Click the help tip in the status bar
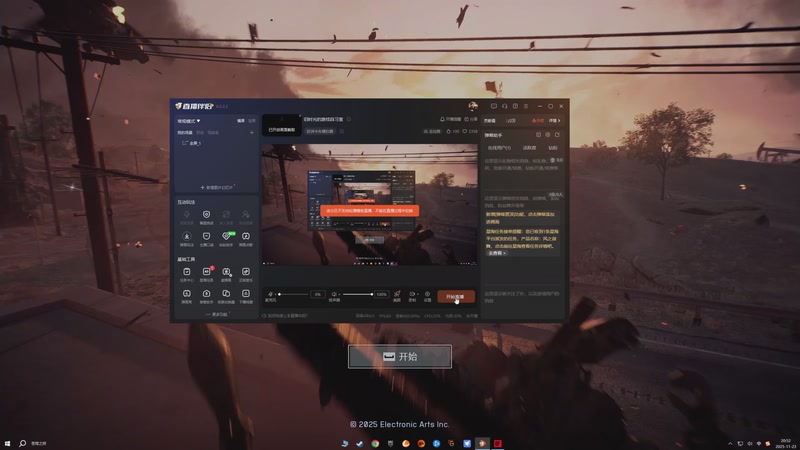 285,316
